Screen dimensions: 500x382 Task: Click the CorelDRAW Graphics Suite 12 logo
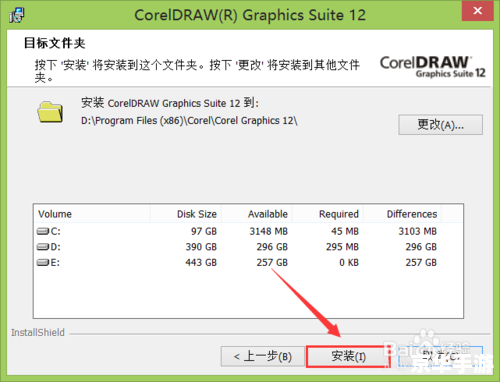[x=433, y=67]
